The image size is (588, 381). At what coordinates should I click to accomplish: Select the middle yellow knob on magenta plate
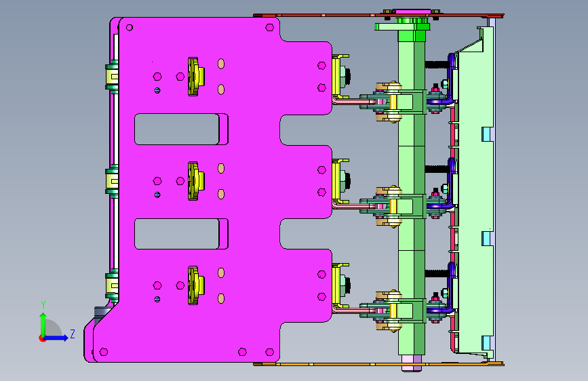[196, 181]
